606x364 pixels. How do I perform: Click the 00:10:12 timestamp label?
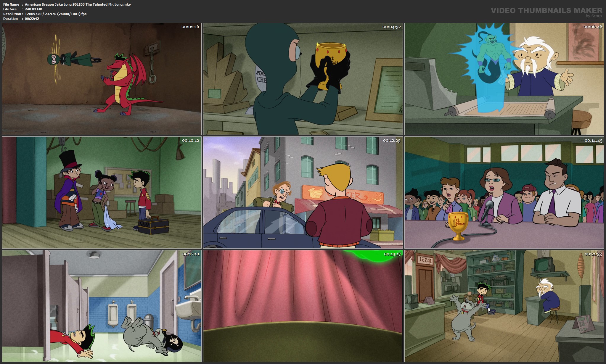click(190, 141)
